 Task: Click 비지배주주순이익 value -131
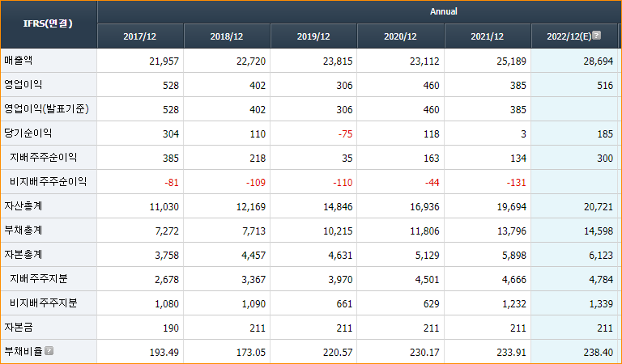[516, 183]
